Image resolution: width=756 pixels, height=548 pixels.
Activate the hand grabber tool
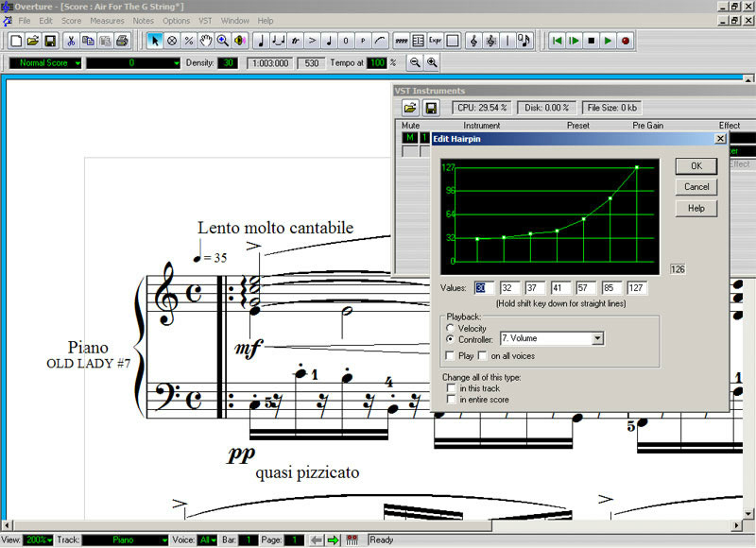pos(206,41)
